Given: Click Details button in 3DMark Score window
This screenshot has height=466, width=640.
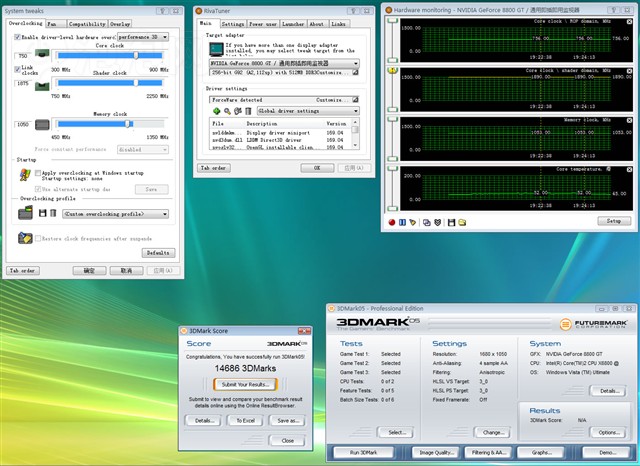Looking at the screenshot, I should 203,420.
